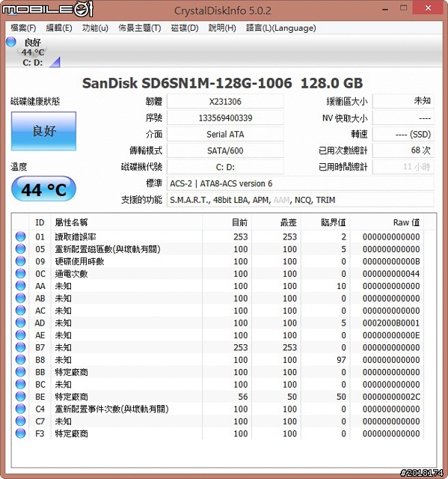Click the Serial ATA interface field
Viewport: 448px width, 479px height.
pyautogui.click(x=225, y=134)
